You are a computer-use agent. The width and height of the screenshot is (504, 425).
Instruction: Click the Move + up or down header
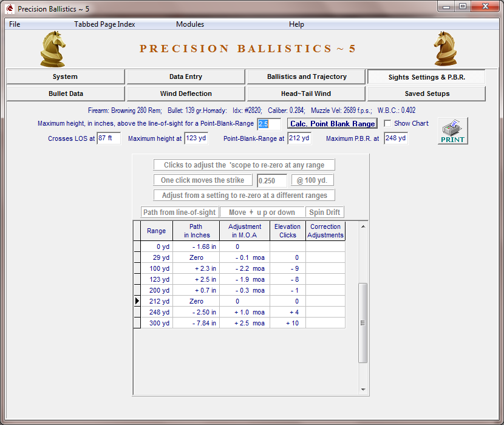262,212
